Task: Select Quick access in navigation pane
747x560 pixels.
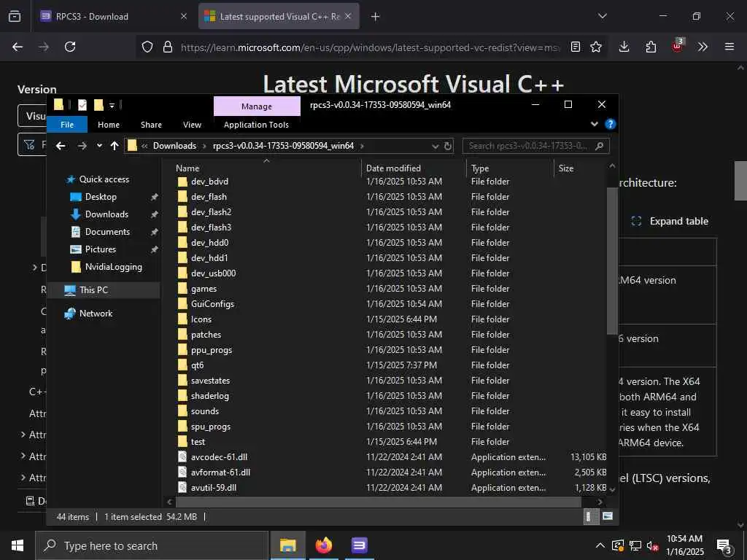Action: click(x=104, y=179)
